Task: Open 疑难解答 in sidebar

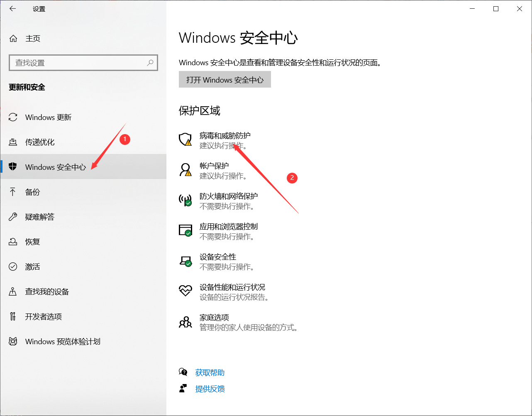Action: point(83,217)
